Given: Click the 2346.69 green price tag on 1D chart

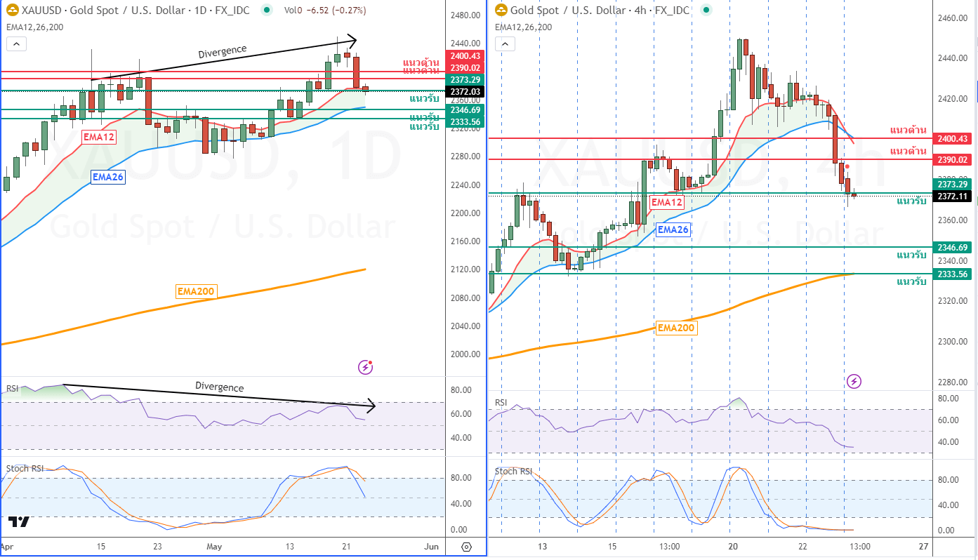Looking at the screenshot, I should tap(466, 109).
